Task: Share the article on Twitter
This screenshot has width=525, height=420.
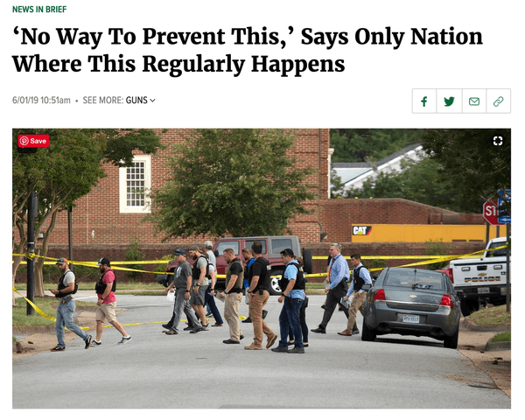Action: click(x=449, y=101)
